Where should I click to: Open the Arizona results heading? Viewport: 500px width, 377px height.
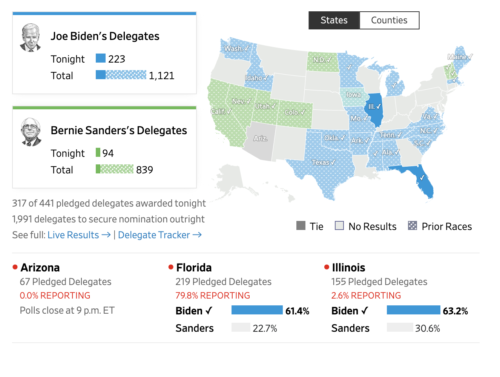pyautogui.click(x=40, y=268)
